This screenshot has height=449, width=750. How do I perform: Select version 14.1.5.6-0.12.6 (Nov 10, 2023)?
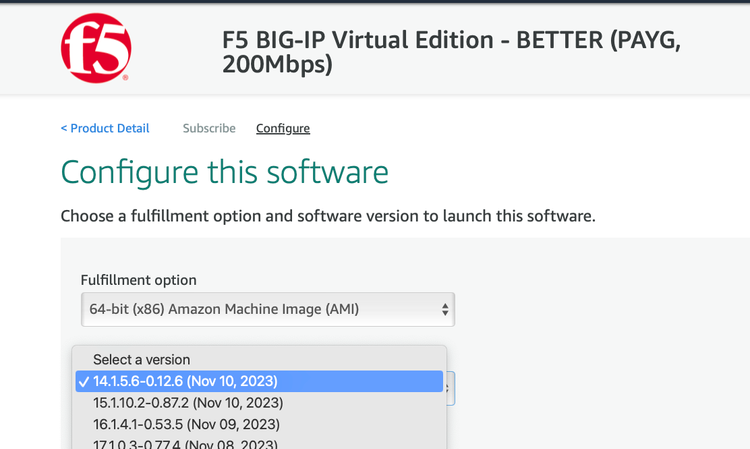tap(185, 381)
